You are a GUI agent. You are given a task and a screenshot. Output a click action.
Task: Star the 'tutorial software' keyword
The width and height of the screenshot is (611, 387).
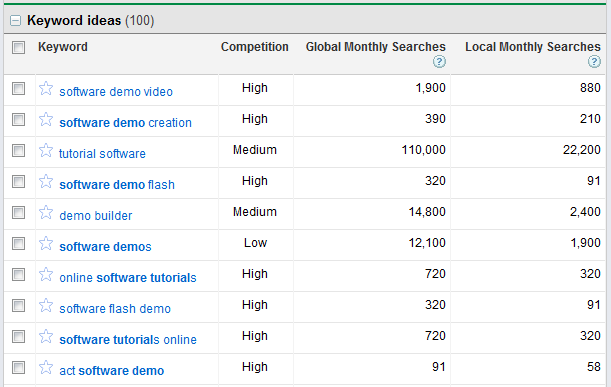tap(46, 150)
